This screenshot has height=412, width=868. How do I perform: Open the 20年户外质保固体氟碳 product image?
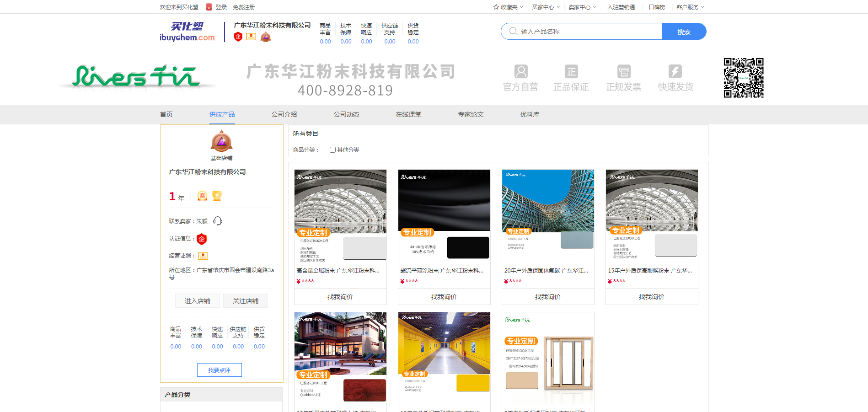[548, 216]
